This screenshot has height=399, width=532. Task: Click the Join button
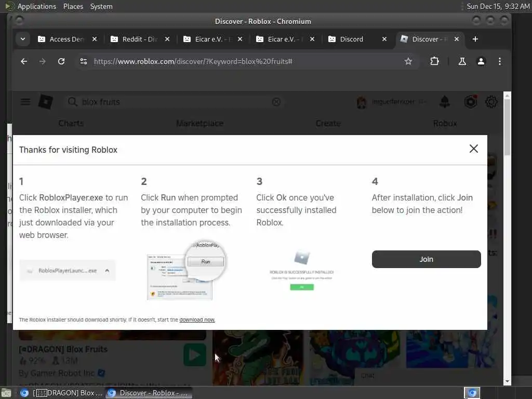tap(426, 259)
